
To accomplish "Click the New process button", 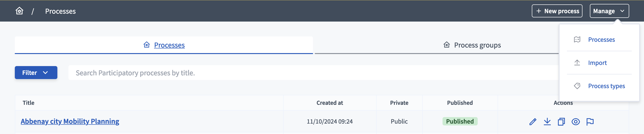I will 557,11.
